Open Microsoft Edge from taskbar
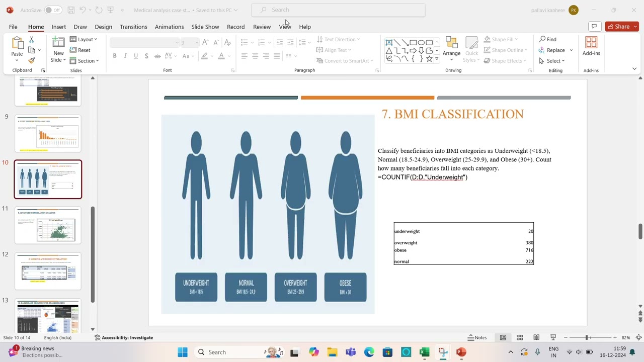The width and height of the screenshot is (644, 362). click(x=369, y=352)
